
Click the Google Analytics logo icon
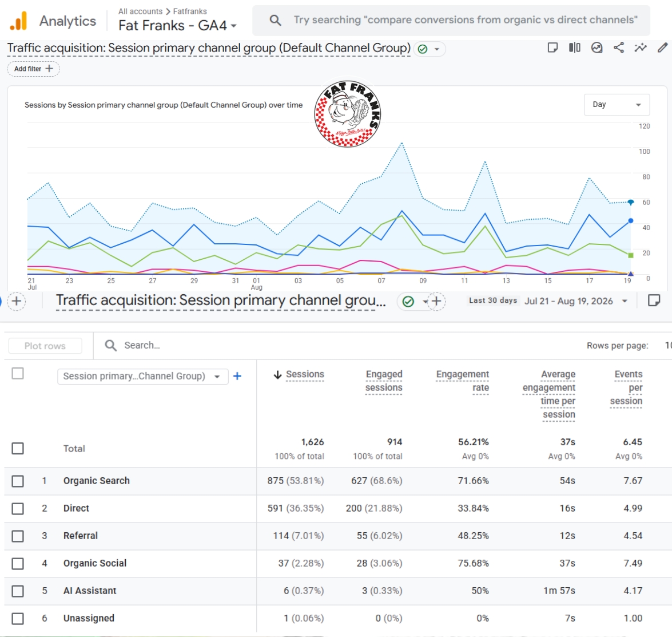click(x=19, y=21)
